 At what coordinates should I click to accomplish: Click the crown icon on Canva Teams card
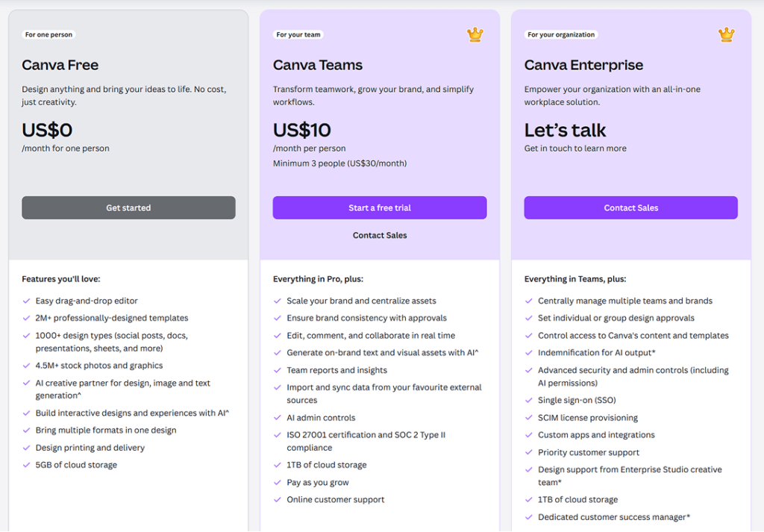tap(475, 34)
